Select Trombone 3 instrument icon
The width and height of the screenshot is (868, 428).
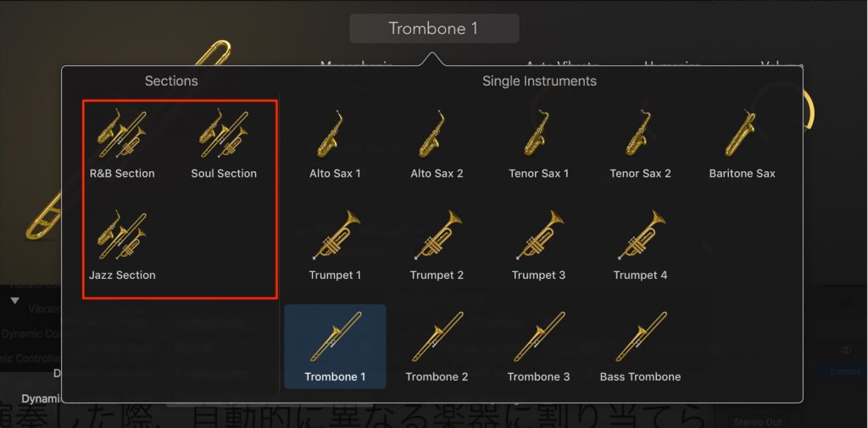(538, 347)
